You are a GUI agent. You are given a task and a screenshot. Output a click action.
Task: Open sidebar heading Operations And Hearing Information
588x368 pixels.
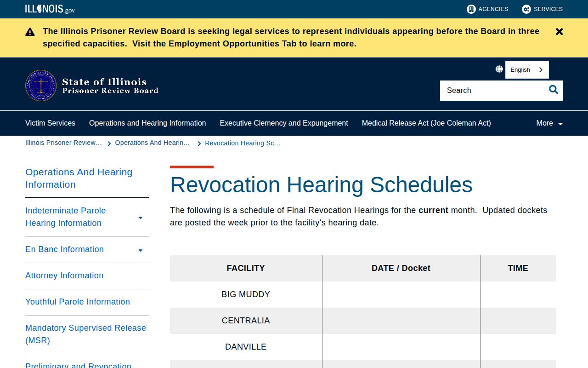(x=79, y=178)
